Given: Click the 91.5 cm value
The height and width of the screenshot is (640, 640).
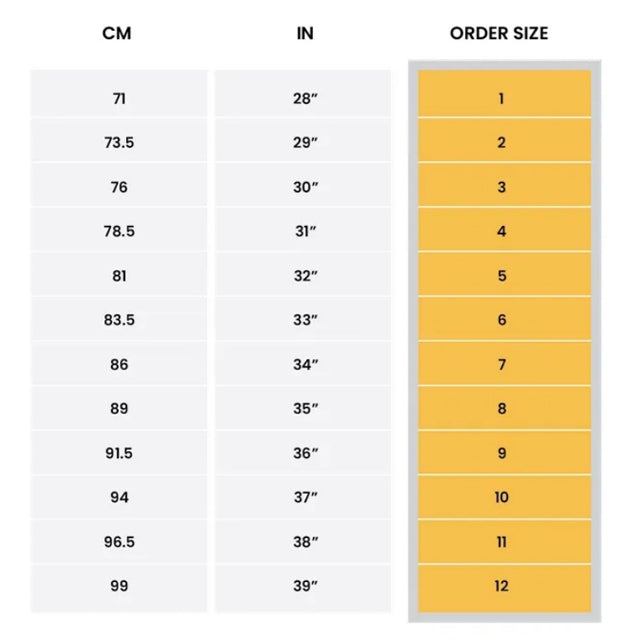Looking at the screenshot, I should coord(119,453).
